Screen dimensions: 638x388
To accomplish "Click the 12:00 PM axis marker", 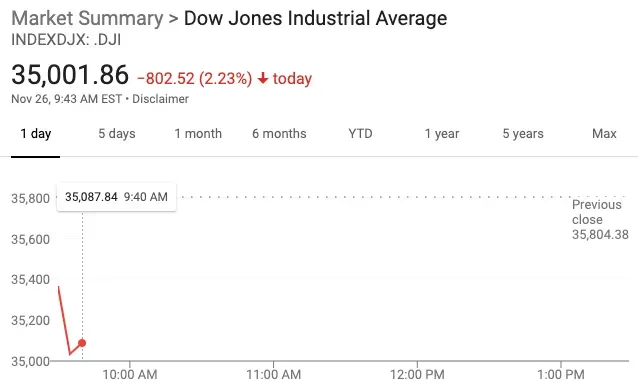I will coord(417,374).
